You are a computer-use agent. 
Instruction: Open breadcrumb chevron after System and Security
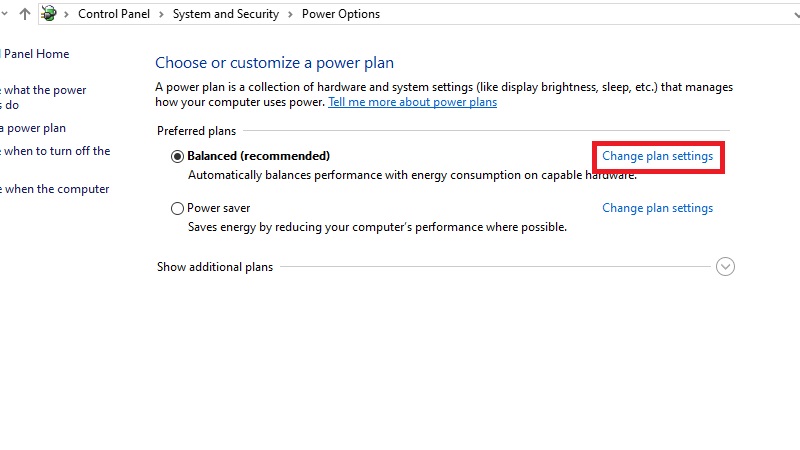(292, 14)
